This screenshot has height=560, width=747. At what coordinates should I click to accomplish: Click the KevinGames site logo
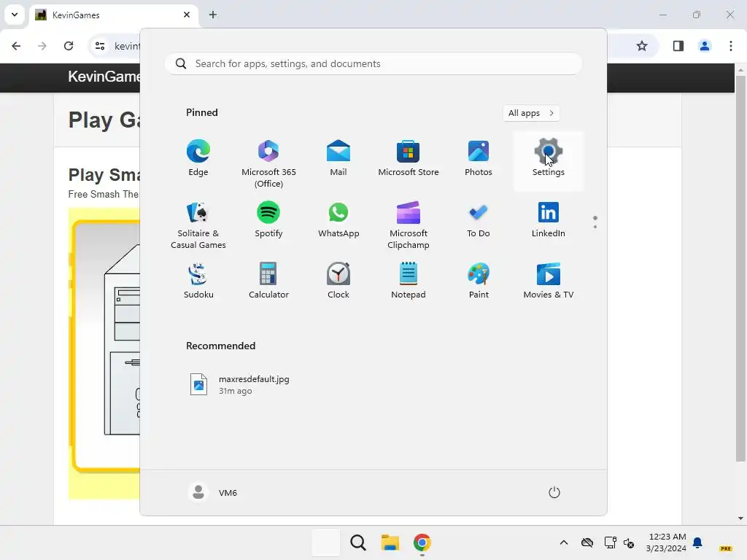point(104,76)
